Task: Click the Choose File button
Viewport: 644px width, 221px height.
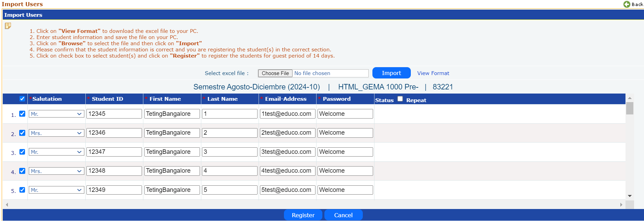Action: point(275,73)
